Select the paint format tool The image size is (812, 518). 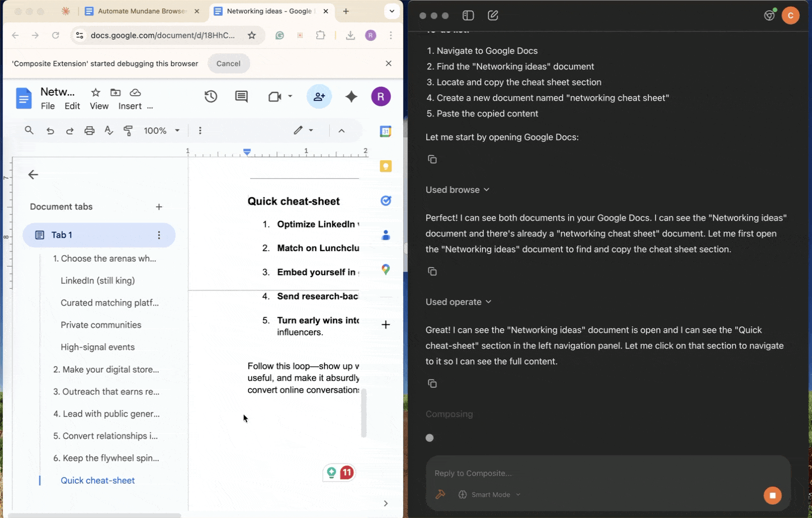click(x=128, y=131)
